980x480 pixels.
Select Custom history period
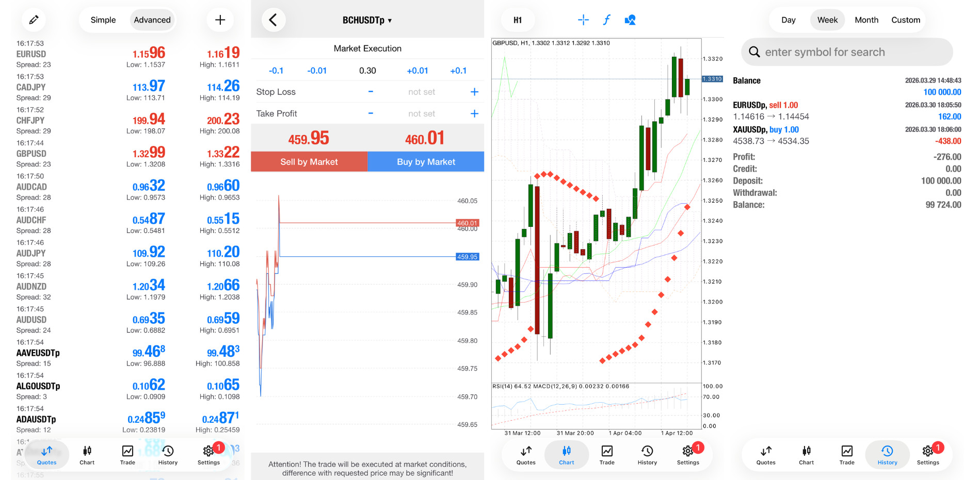tap(906, 20)
